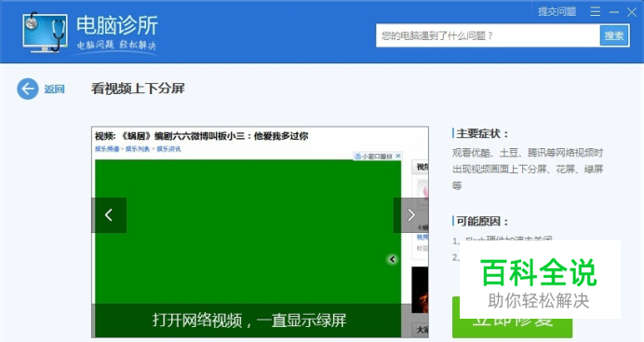Viewport: 644px width, 342px height.
Task: Show next slide with right chevron
Action: [410, 215]
